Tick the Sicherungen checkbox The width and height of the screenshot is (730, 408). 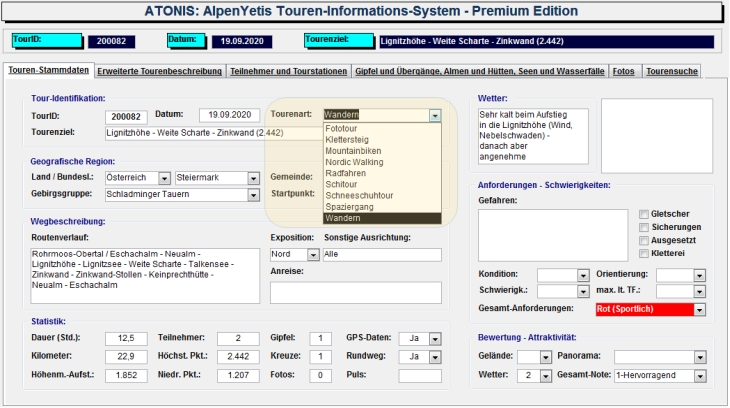click(644, 227)
